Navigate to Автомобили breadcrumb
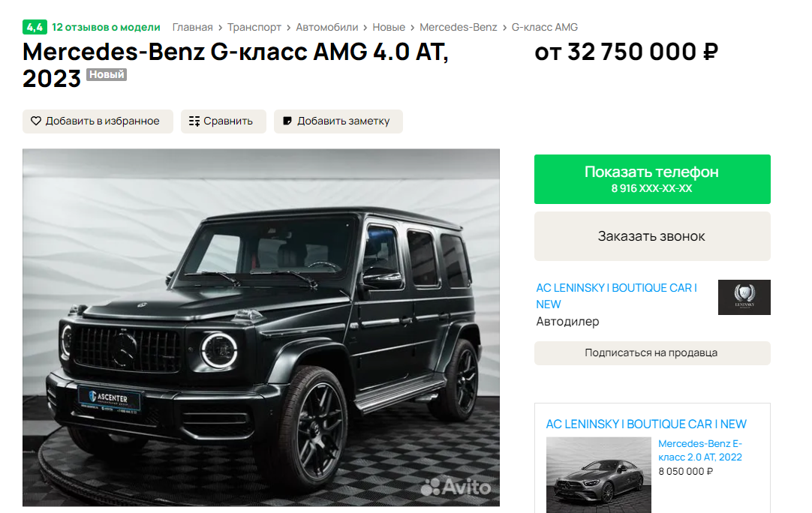 pos(326,27)
